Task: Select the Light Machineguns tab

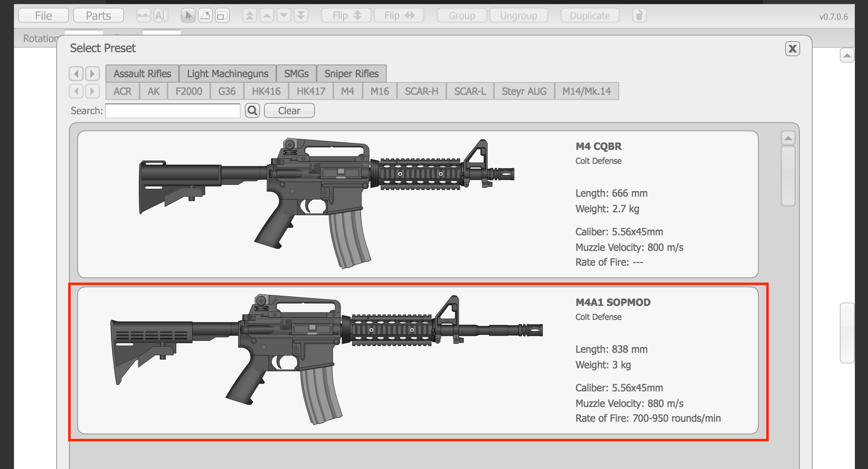Action: (227, 74)
